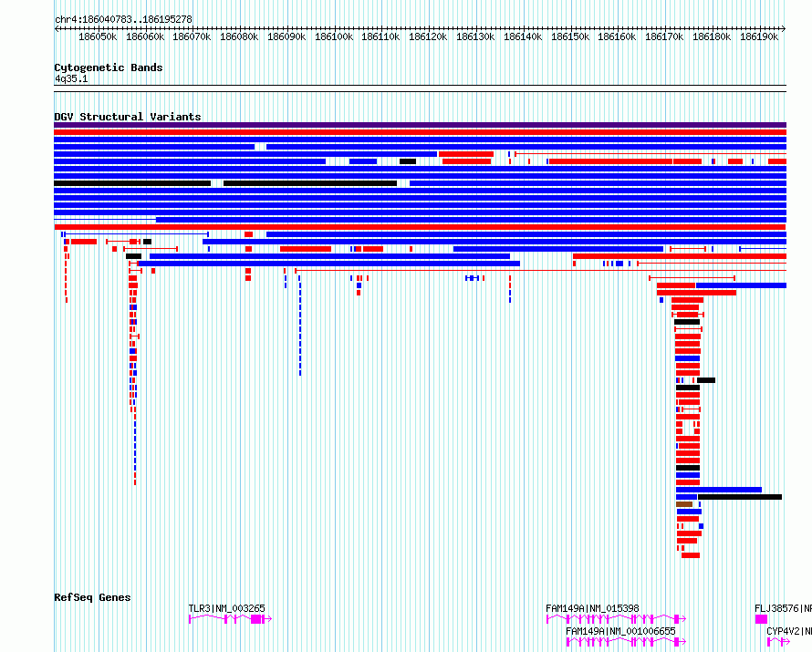Select the short black variant near 186115k

pos(408,161)
